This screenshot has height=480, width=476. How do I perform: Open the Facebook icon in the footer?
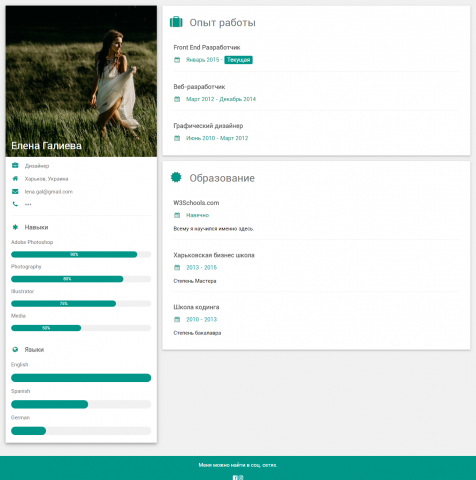tap(235, 478)
